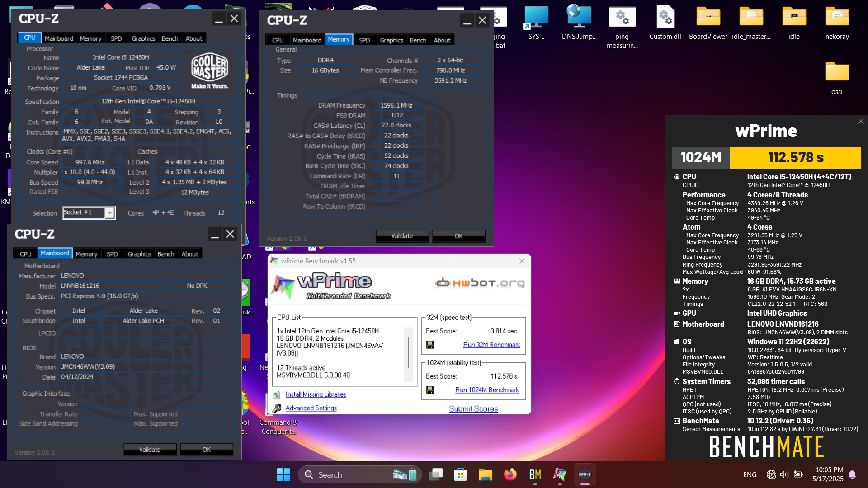Click the Windows Start button

pyautogui.click(x=283, y=474)
